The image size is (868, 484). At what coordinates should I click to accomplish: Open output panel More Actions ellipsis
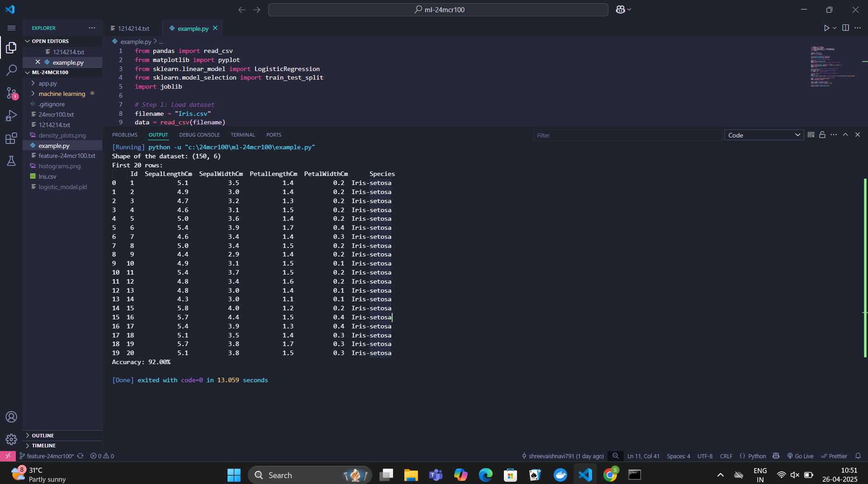coord(834,135)
